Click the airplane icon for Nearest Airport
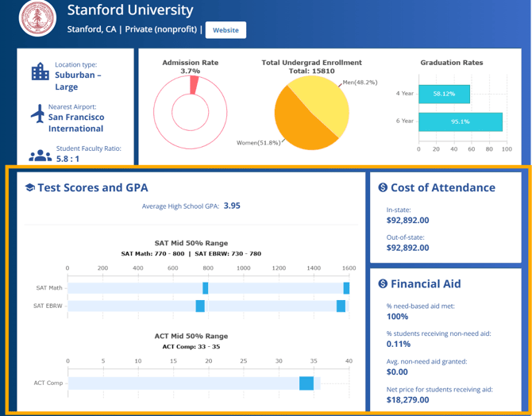The height and width of the screenshot is (416, 532). click(37, 114)
